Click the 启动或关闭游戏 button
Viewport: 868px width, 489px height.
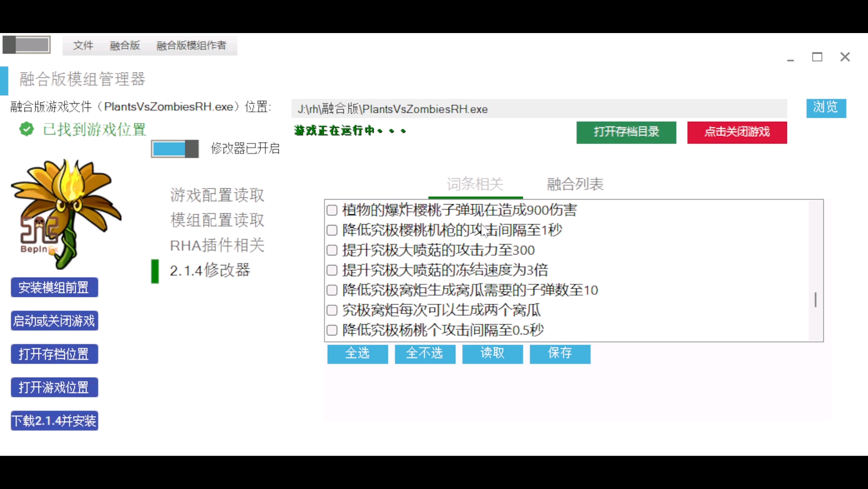[54, 321]
